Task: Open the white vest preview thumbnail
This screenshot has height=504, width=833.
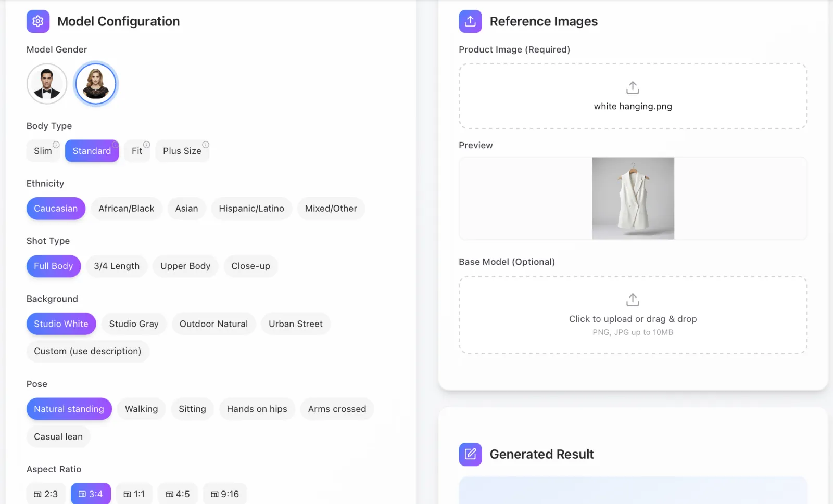Action: [633, 199]
